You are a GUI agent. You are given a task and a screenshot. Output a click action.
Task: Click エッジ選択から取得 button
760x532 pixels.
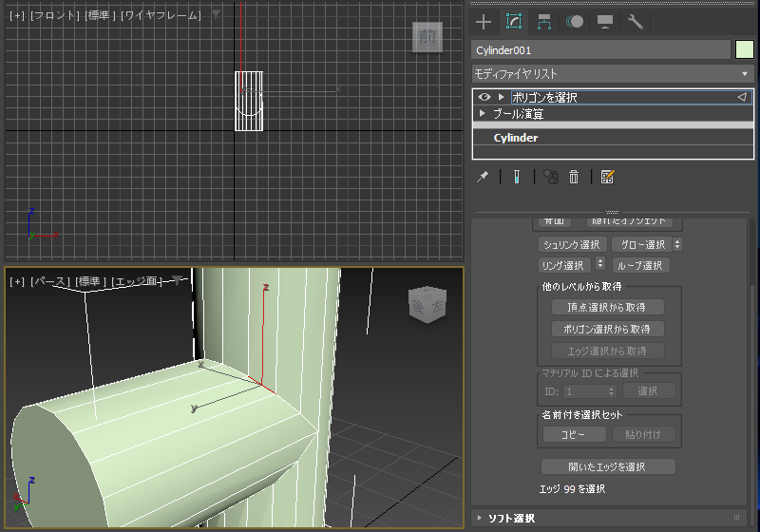click(x=607, y=351)
